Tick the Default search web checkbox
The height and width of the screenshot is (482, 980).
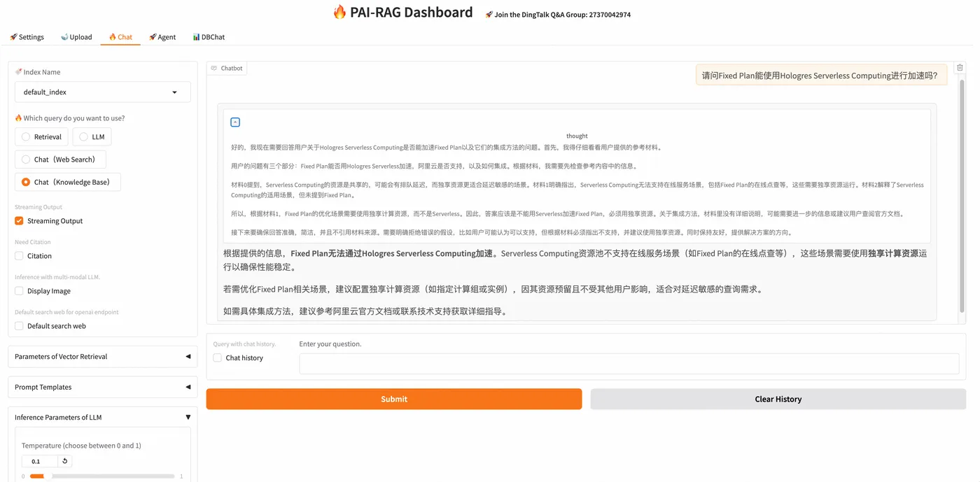point(20,326)
